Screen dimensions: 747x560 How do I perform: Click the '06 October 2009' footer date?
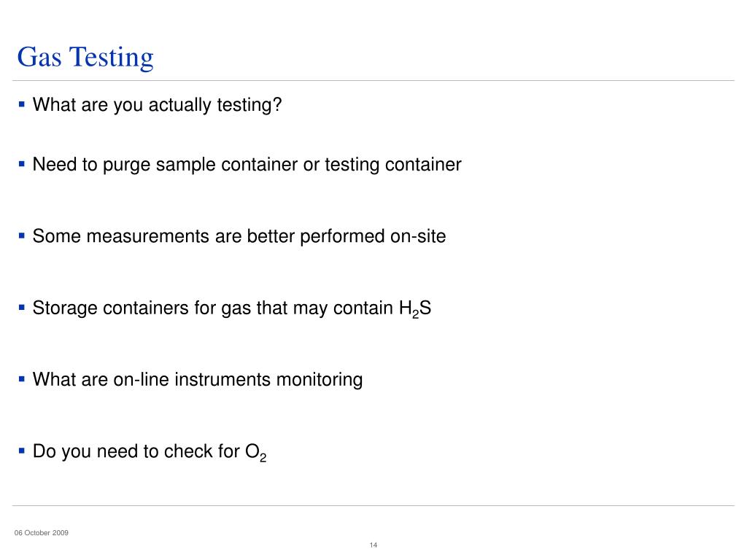(x=42, y=533)
